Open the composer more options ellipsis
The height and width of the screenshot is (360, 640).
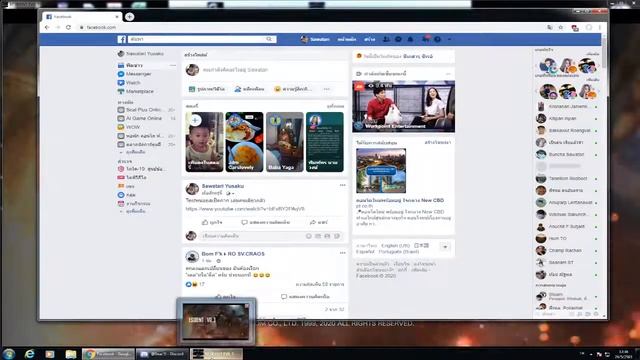pos(327,89)
